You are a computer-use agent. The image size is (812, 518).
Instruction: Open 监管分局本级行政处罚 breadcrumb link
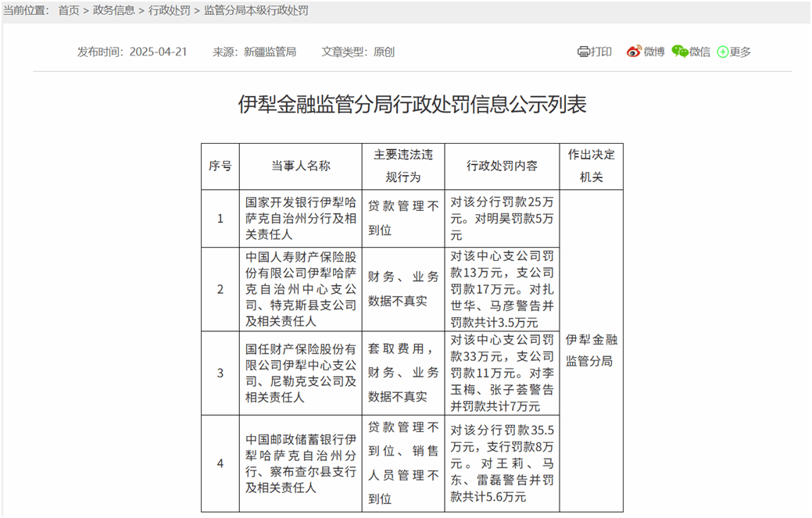pos(256,10)
